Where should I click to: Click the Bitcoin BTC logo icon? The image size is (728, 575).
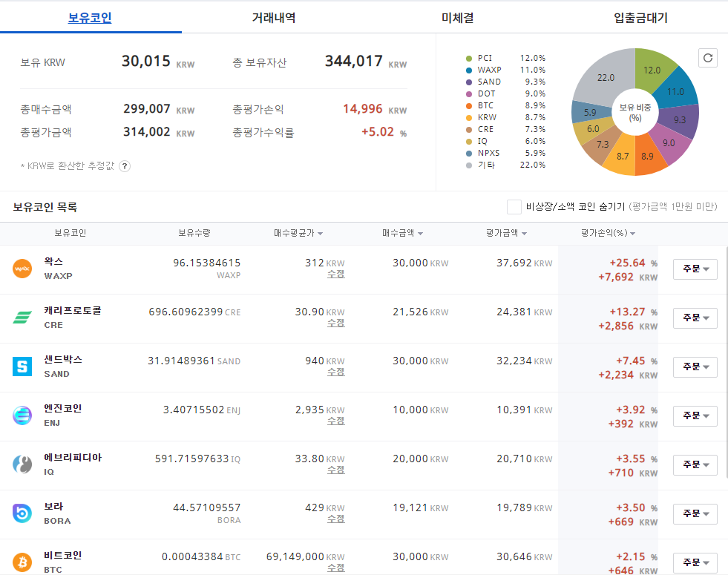pos(22,562)
